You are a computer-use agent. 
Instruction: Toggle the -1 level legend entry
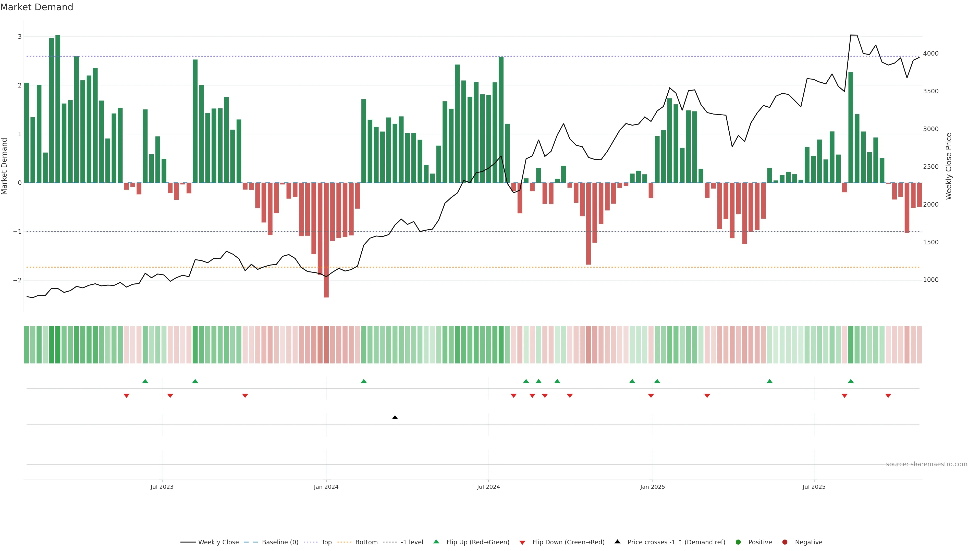[412, 542]
